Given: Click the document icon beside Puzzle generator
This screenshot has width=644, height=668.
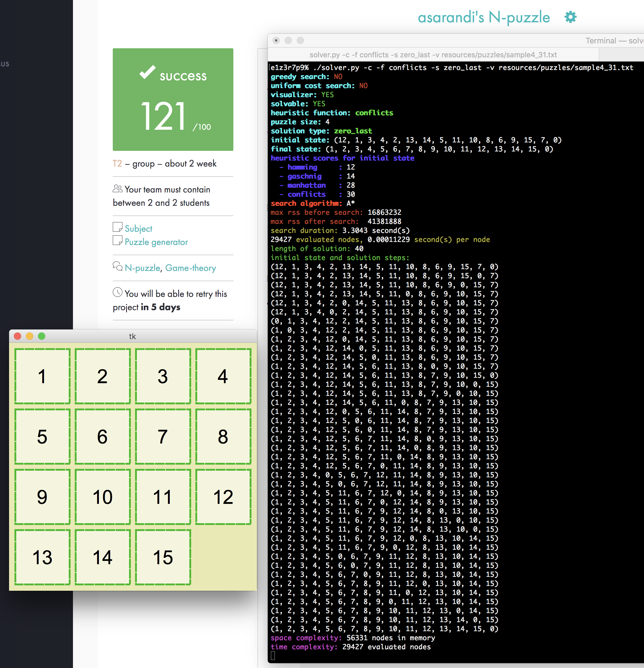Looking at the screenshot, I should (118, 240).
